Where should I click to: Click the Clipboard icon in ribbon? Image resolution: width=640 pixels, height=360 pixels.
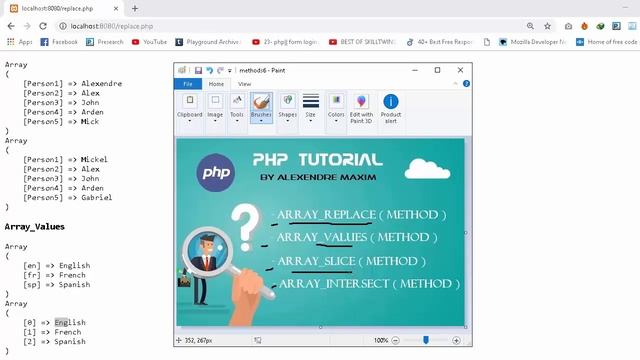tap(190, 100)
